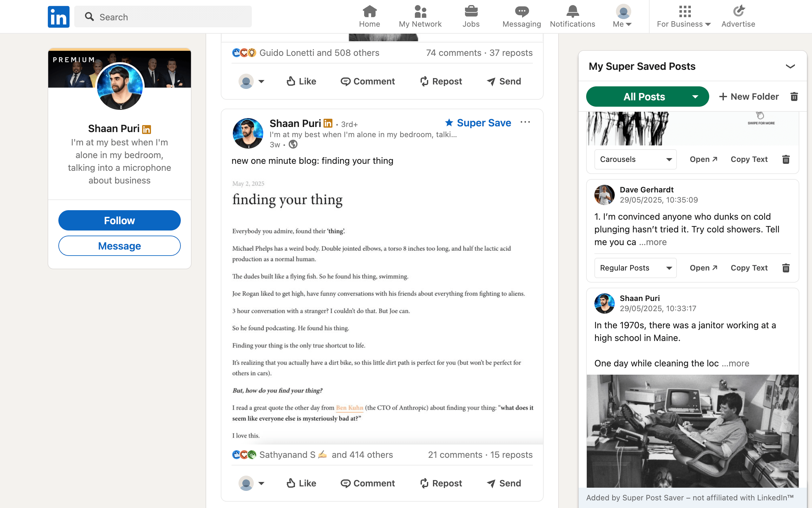The width and height of the screenshot is (812, 508).
Task: Click the Ben Kuhn link in the blog
Action: click(349, 408)
